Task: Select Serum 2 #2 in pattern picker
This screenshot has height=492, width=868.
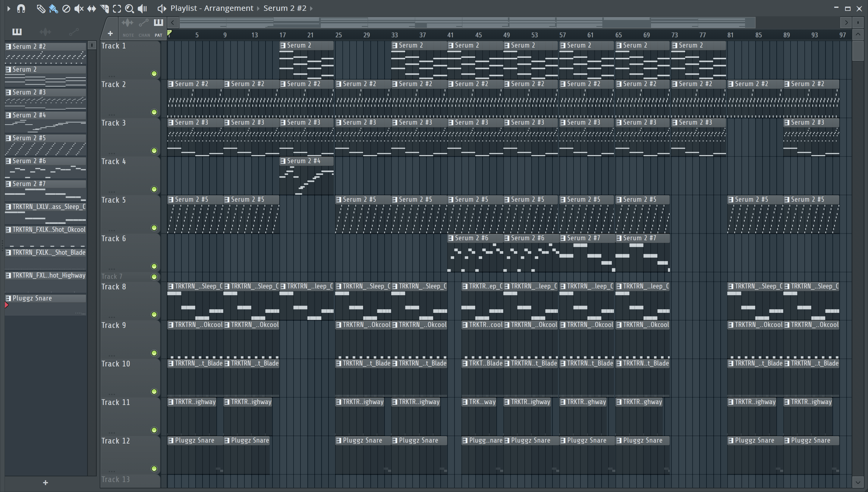Action: 46,53
